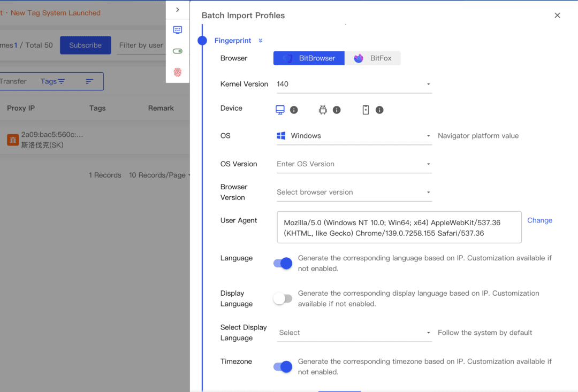Viewport: 578px width, 392px height.
Task: Turn off the Timezone auto-generation toggle
Action: pos(283,367)
